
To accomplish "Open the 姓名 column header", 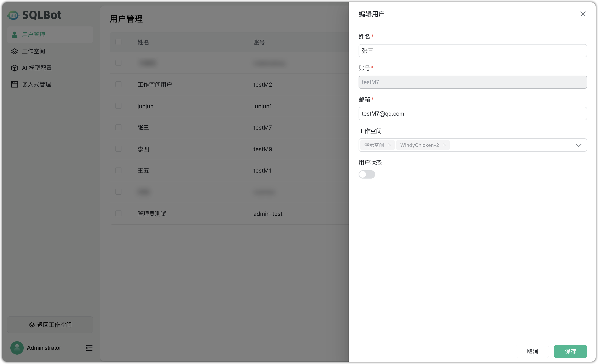I will click(143, 42).
